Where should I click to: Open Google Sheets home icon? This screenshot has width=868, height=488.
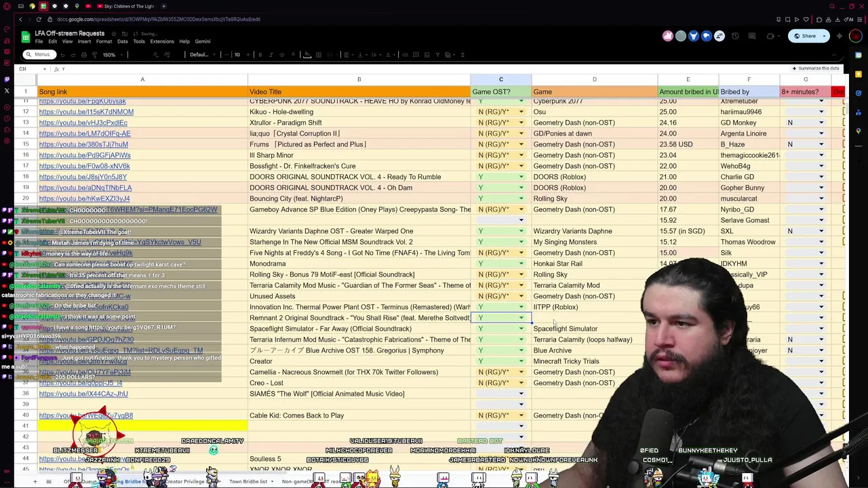[x=25, y=37]
